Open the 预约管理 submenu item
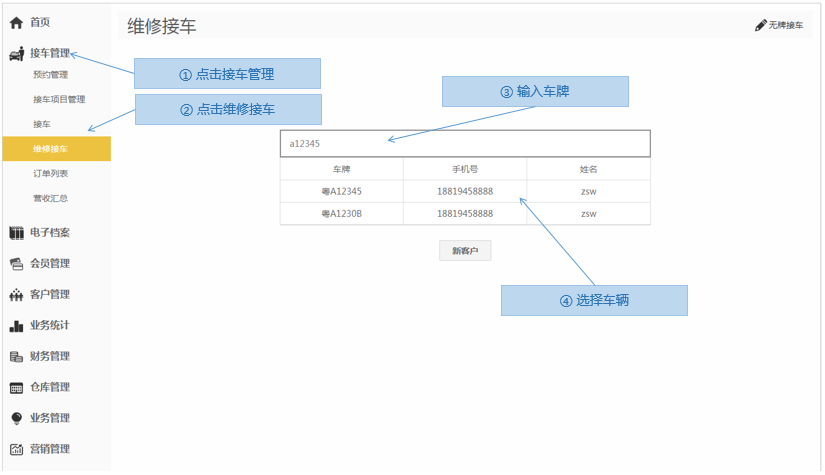This screenshot has width=825, height=475. point(50,75)
